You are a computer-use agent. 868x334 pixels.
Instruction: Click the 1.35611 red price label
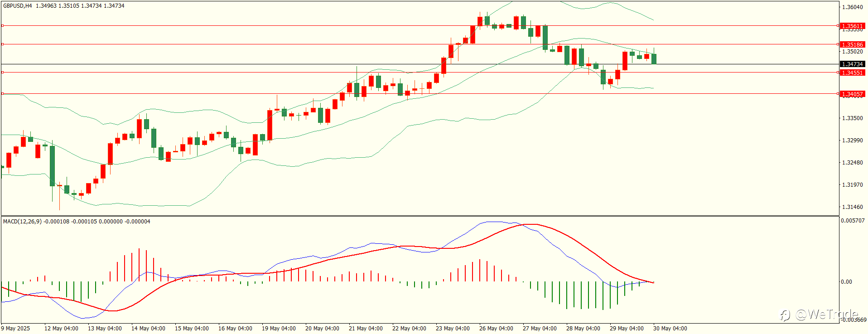(x=852, y=26)
